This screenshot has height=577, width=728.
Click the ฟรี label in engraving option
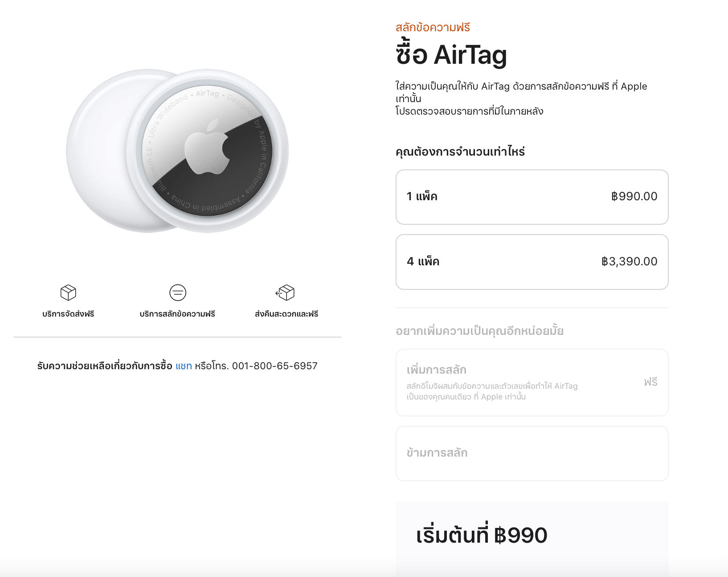(650, 382)
